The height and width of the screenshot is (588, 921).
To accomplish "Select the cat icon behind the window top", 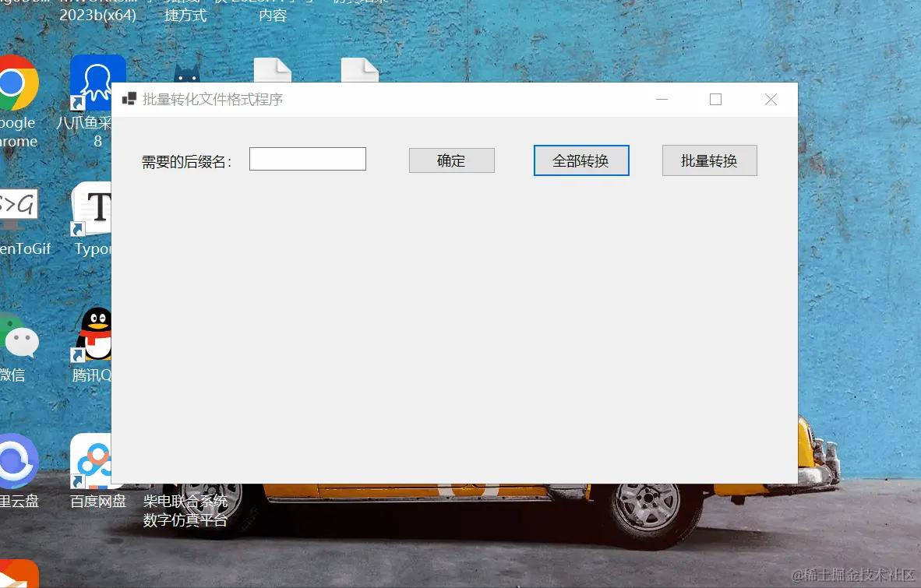I will (187, 73).
